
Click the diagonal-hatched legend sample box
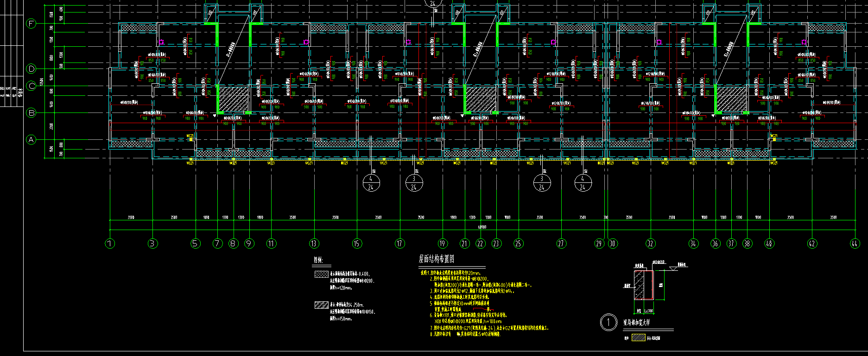pyautogui.click(x=321, y=305)
